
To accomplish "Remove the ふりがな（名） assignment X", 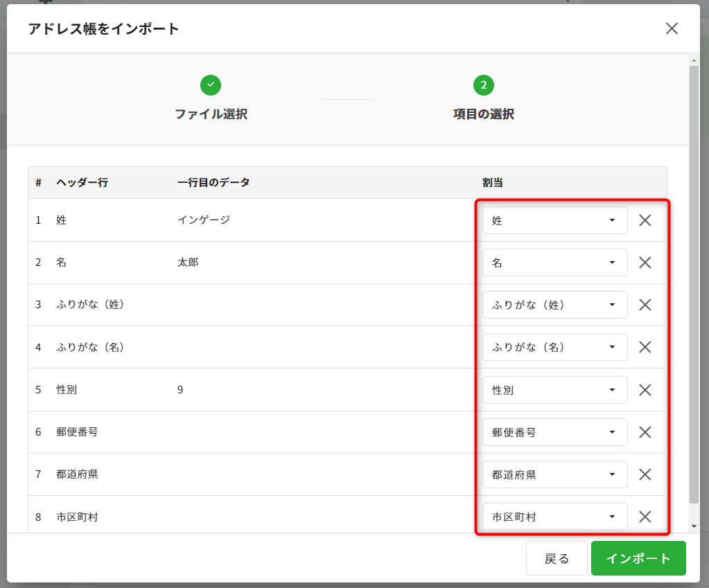I will (x=645, y=347).
